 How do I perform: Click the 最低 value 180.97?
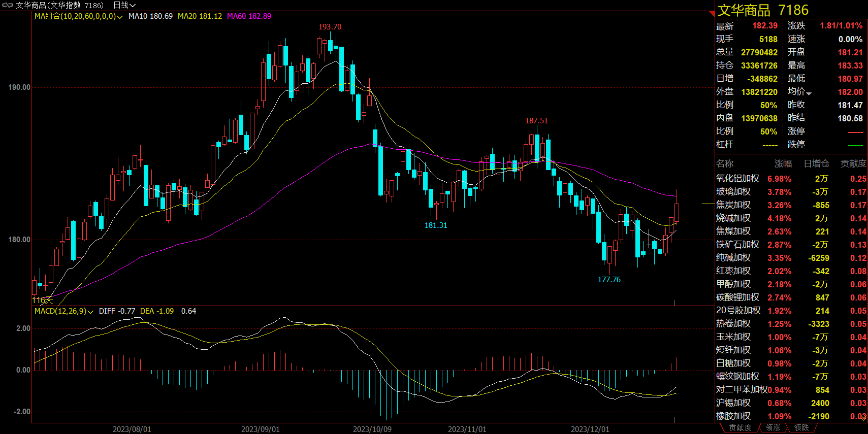(850, 79)
